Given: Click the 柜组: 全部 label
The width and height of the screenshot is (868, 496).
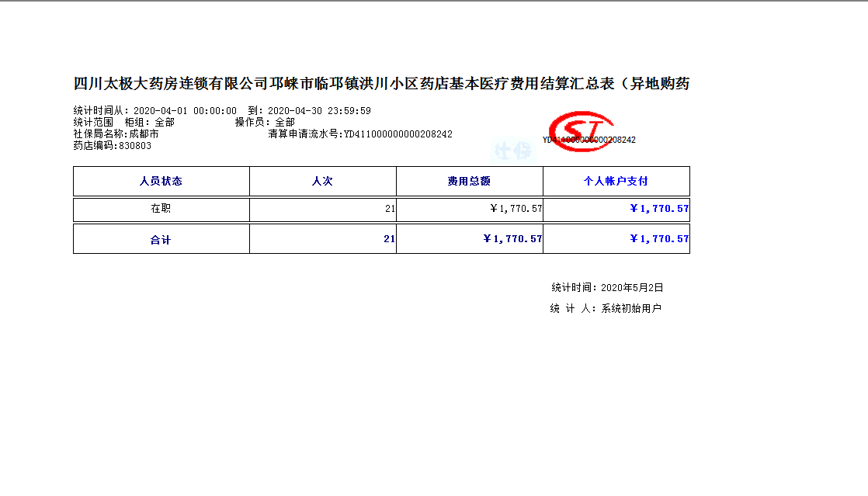Looking at the screenshot, I should coord(150,123).
